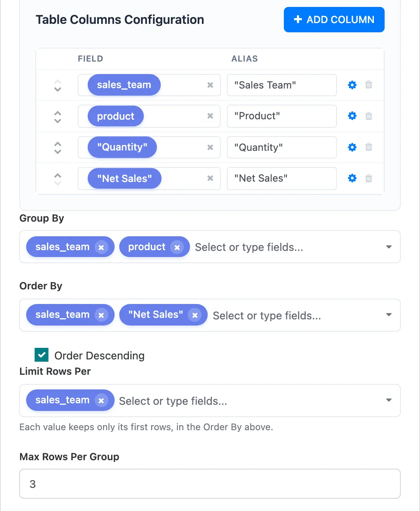420x511 pixels.
Task: Open settings gear for Product column
Action: (x=352, y=116)
